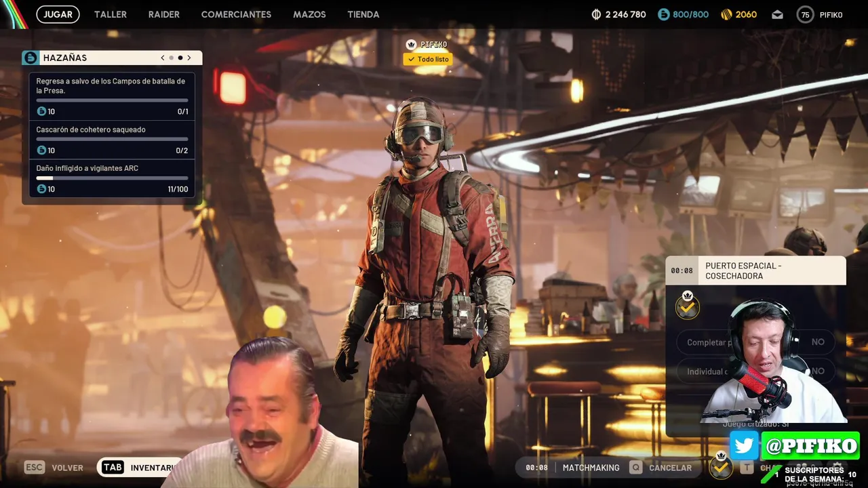The height and width of the screenshot is (488, 868).
Task: Toggle the 'Completar p...' NO option
Action: [x=755, y=342]
